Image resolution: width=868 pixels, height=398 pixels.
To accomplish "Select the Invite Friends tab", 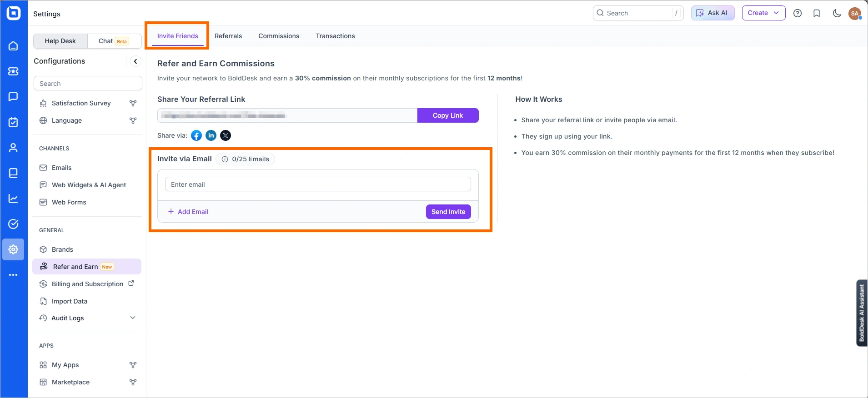I will click(x=178, y=36).
